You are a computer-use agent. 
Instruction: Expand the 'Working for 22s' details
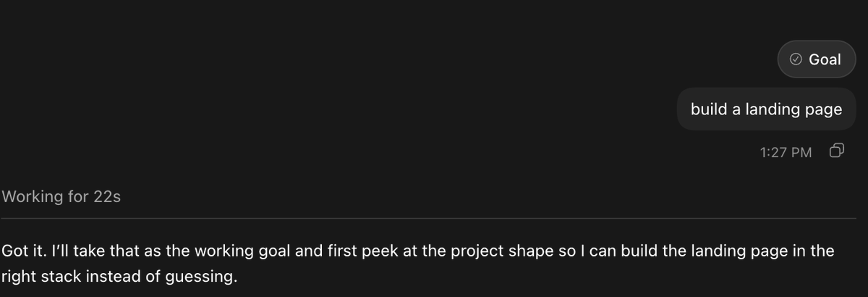click(x=61, y=196)
